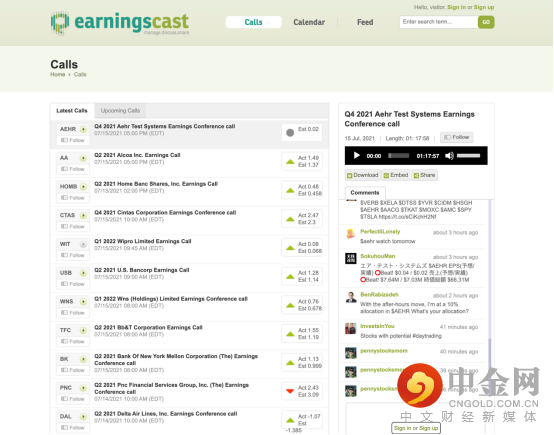
Task: Click the earningscast logo
Action: pos(120,23)
